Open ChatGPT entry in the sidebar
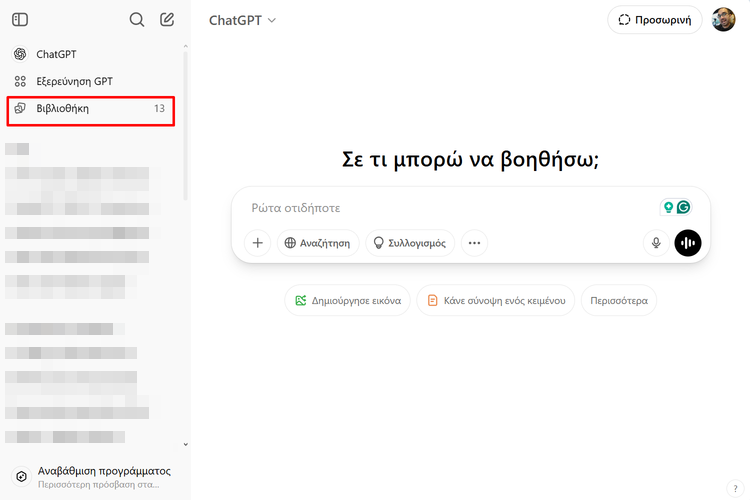The height and width of the screenshot is (500, 750). click(91, 54)
